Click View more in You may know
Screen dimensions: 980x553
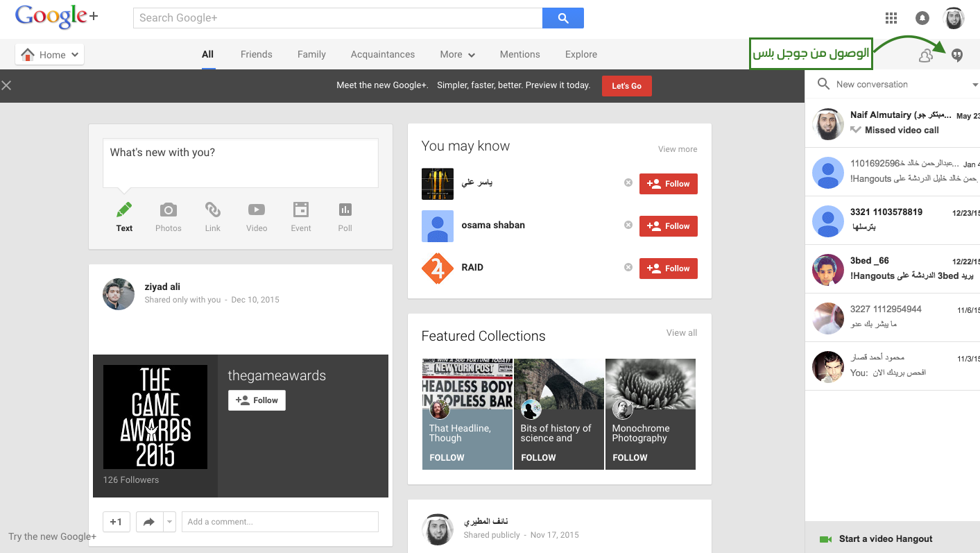coord(678,149)
